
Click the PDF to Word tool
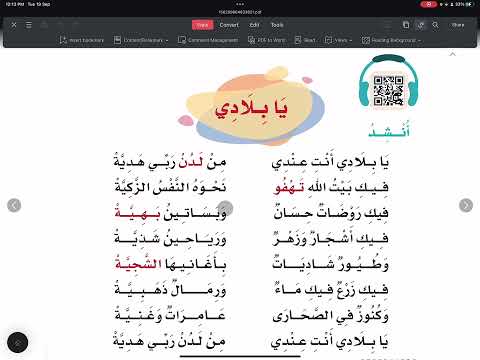click(x=267, y=40)
